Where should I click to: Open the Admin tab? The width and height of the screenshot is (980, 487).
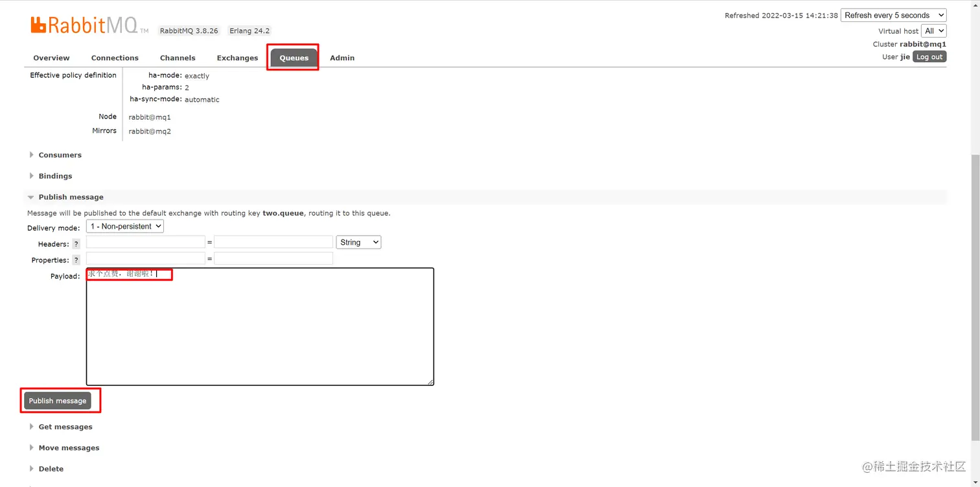(x=342, y=58)
